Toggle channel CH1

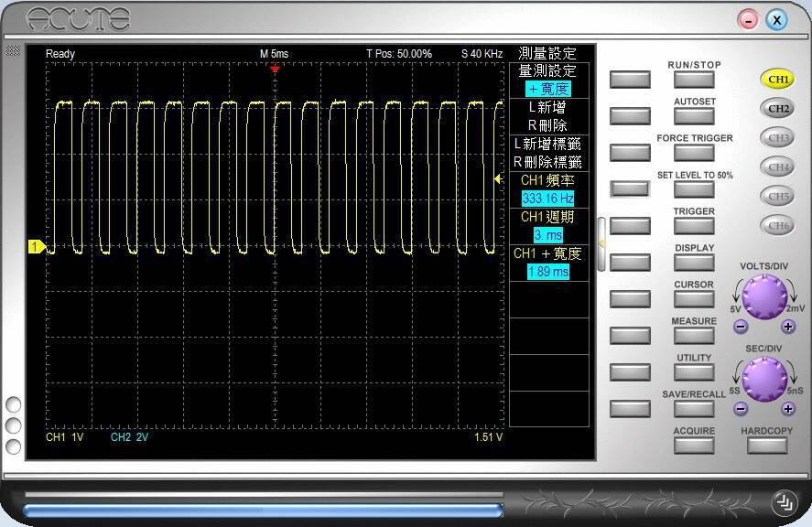tap(777, 80)
